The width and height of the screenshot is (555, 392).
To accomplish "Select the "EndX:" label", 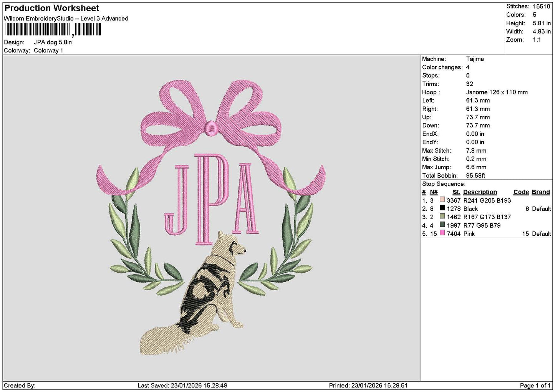I will [x=430, y=134].
